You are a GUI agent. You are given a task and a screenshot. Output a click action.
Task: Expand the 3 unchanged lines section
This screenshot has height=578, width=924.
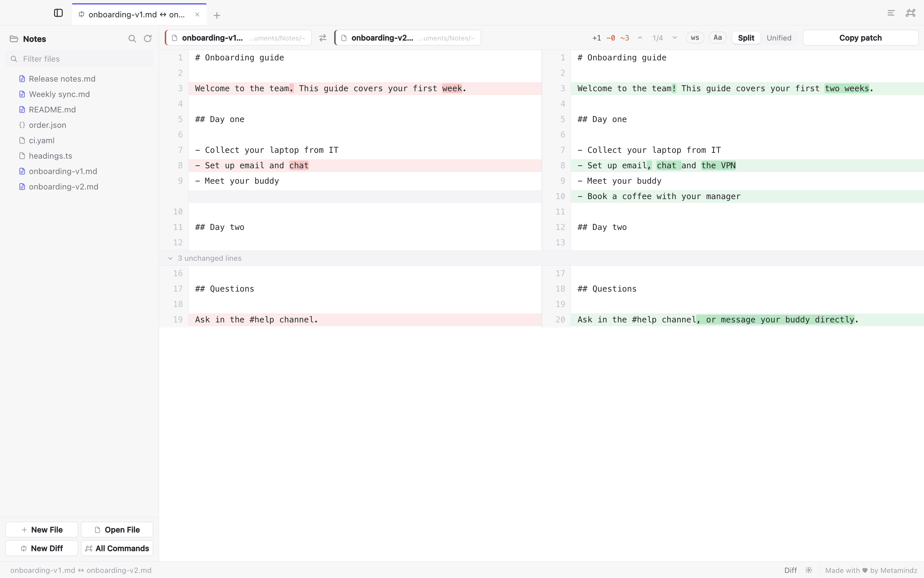[x=542, y=258]
